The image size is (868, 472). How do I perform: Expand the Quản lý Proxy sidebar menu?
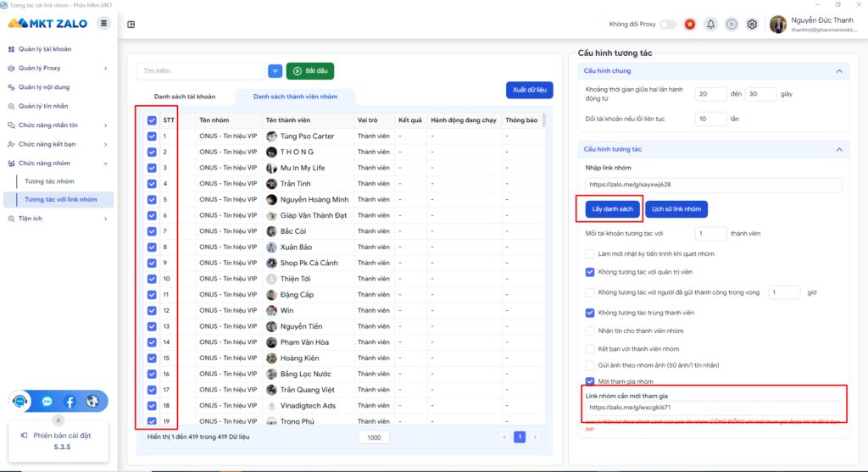pyautogui.click(x=58, y=68)
